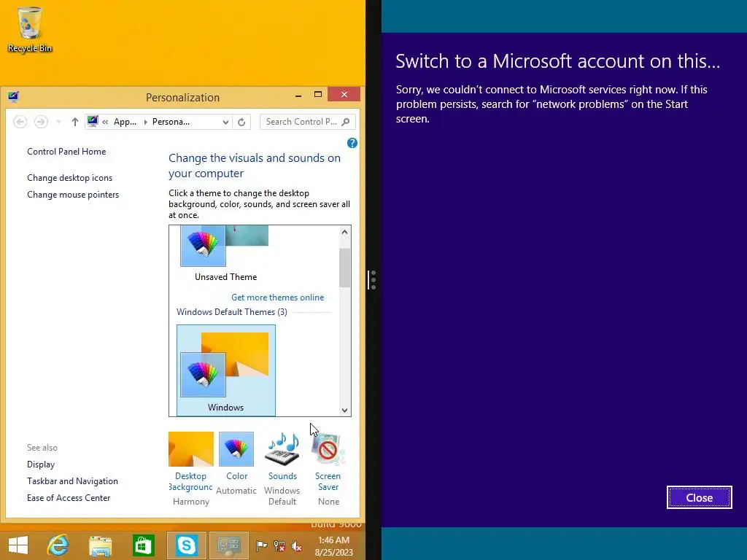Select the Windows default theme
Screen dimensions: 747x560
[x=226, y=370]
